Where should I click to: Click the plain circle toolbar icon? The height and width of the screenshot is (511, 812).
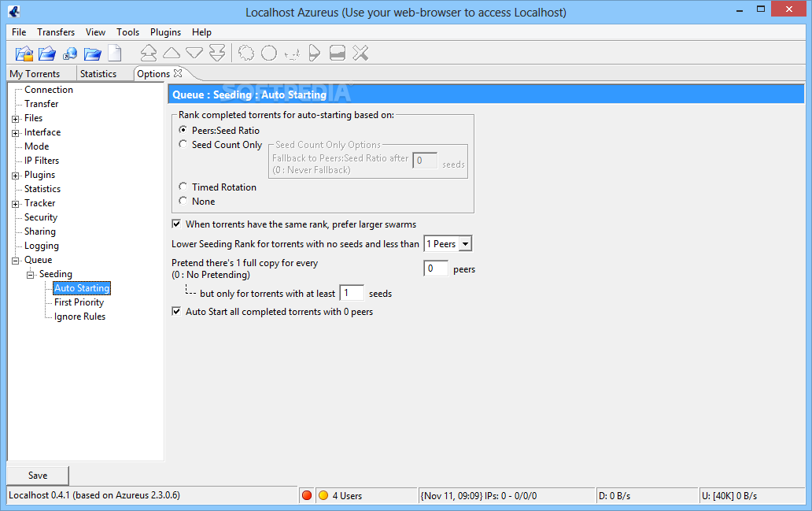coord(269,53)
